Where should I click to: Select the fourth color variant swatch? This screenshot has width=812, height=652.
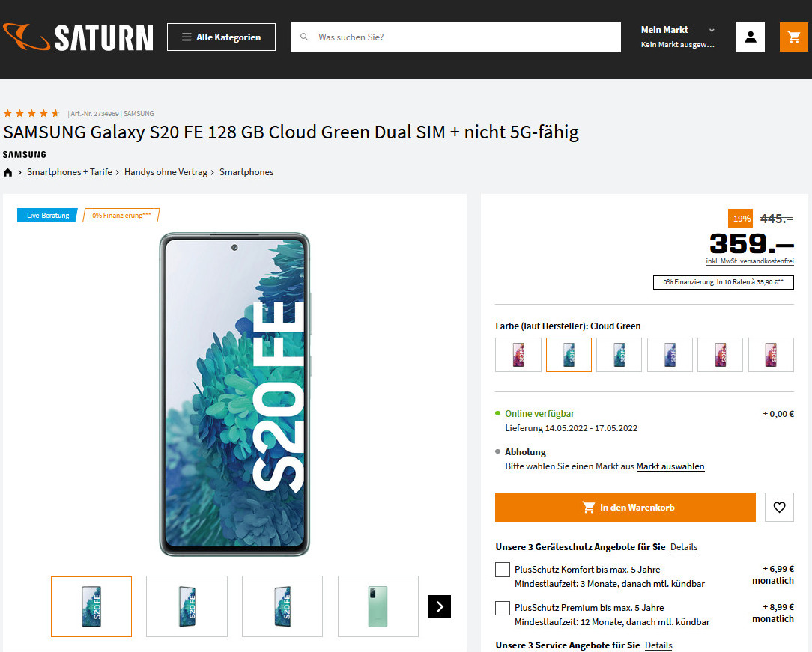tap(670, 355)
